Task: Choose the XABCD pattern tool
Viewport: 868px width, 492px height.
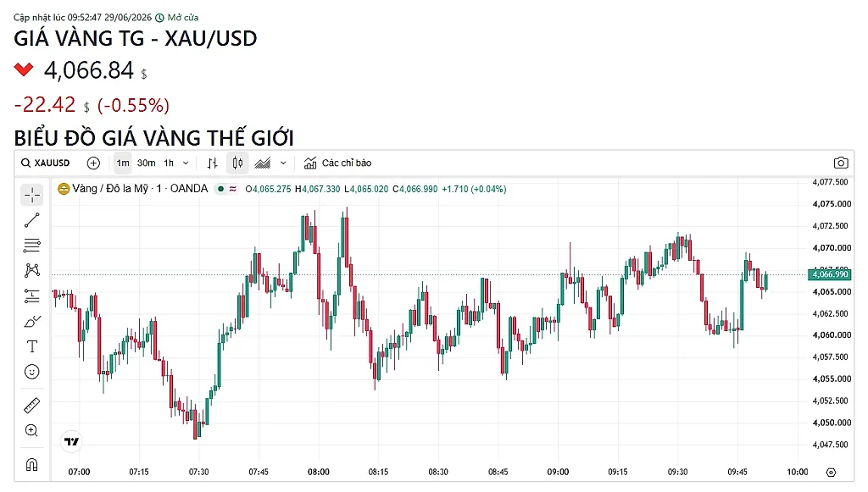Action: (x=32, y=270)
